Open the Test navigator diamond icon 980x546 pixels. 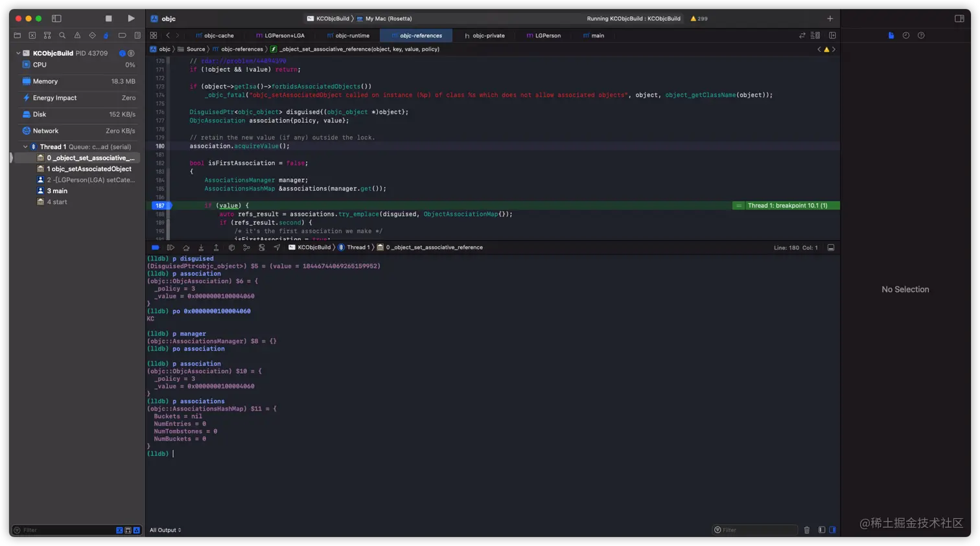(x=92, y=36)
